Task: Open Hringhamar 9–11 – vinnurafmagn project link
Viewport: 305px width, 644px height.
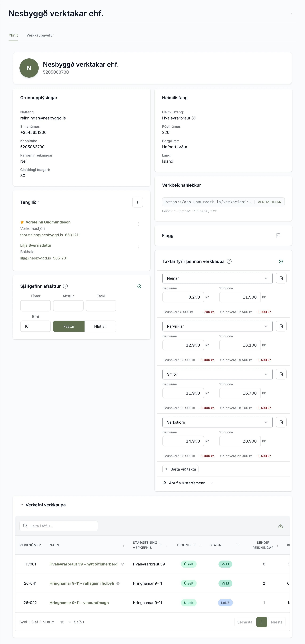Action: click(79, 603)
